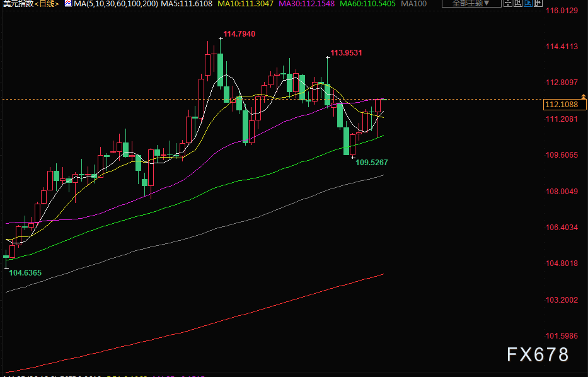Click the 114.4113 axis value

(562, 47)
